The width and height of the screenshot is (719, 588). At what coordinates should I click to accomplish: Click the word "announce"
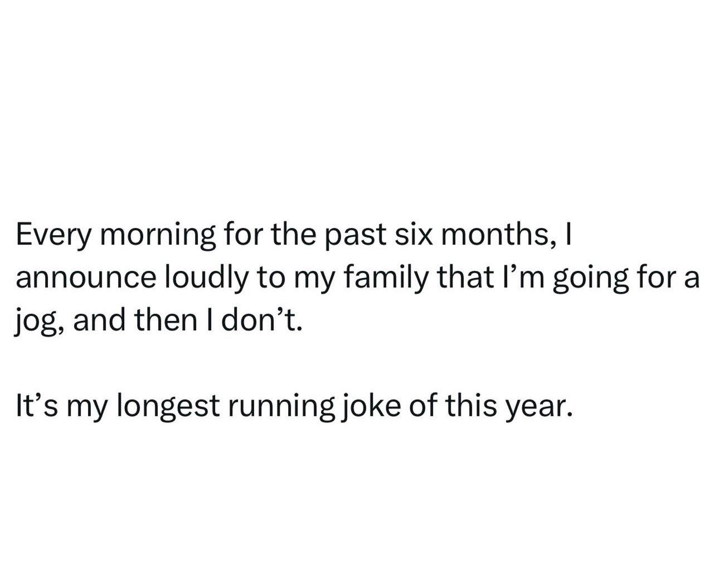[x=85, y=278]
